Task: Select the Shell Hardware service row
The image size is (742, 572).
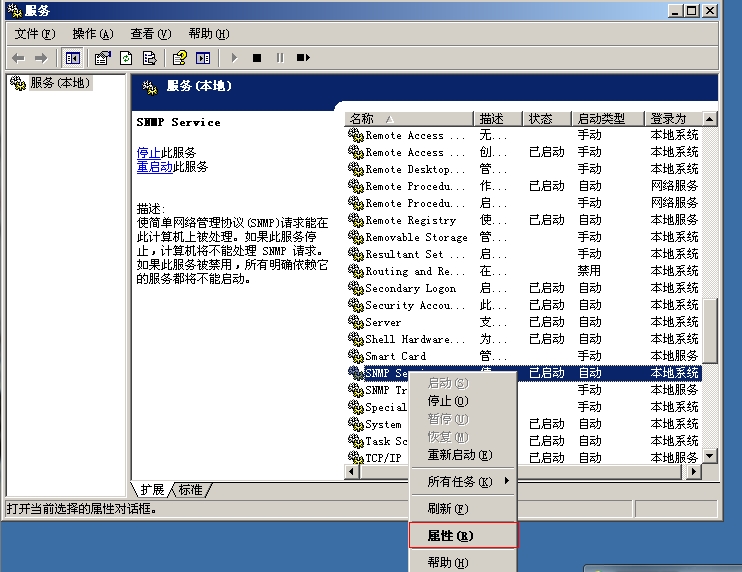Action: point(524,339)
